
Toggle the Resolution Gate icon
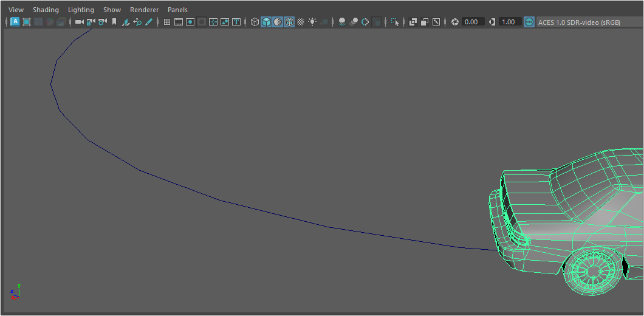190,22
